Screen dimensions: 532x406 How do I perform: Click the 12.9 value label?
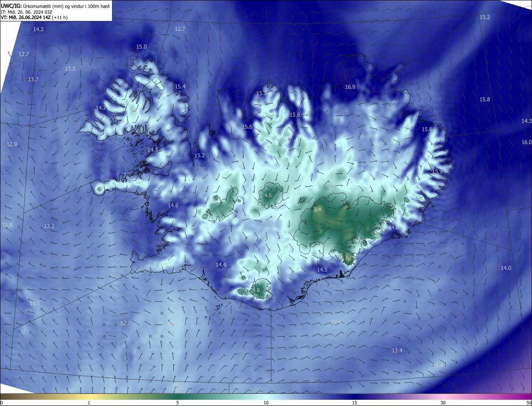pos(12,144)
